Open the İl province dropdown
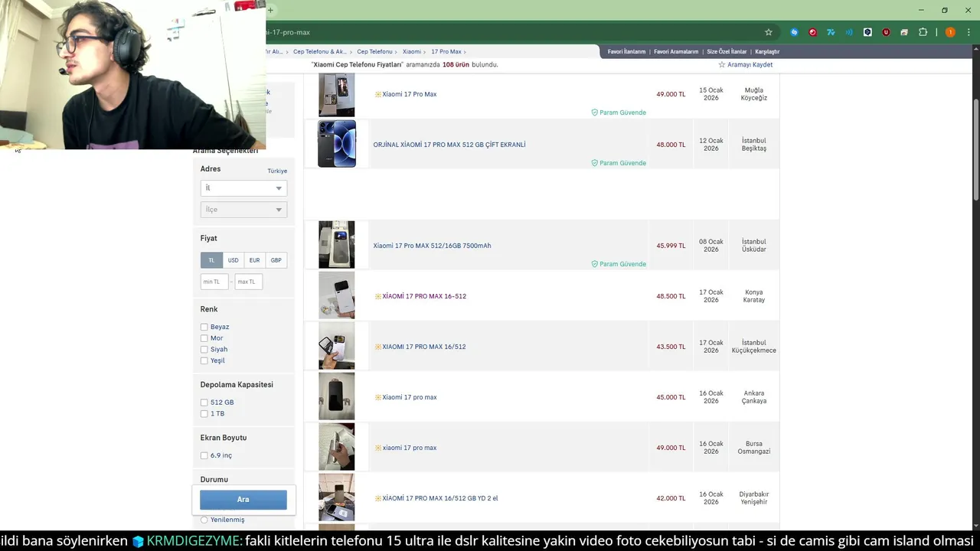980x551 pixels. (x=243, y=187)
